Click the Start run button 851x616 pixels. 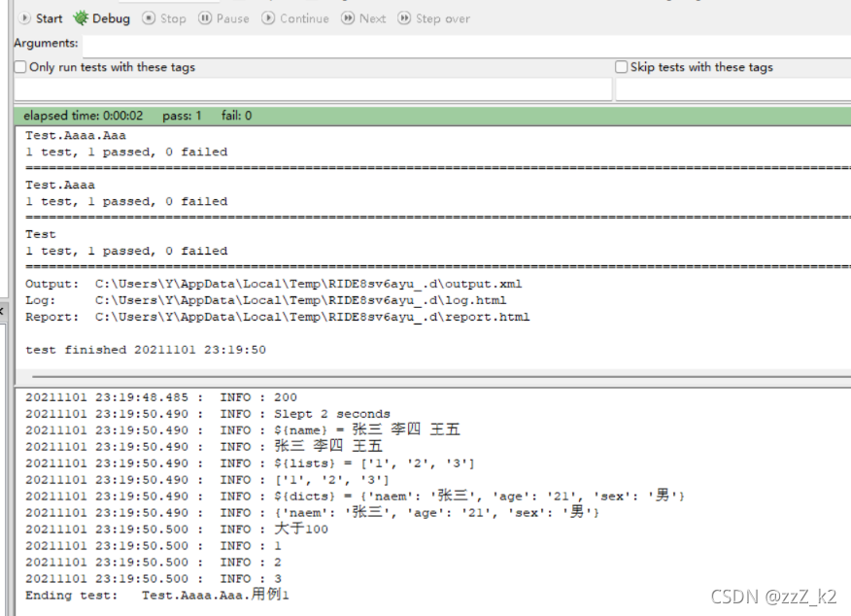pyautogui.click(x=41, y=18)
